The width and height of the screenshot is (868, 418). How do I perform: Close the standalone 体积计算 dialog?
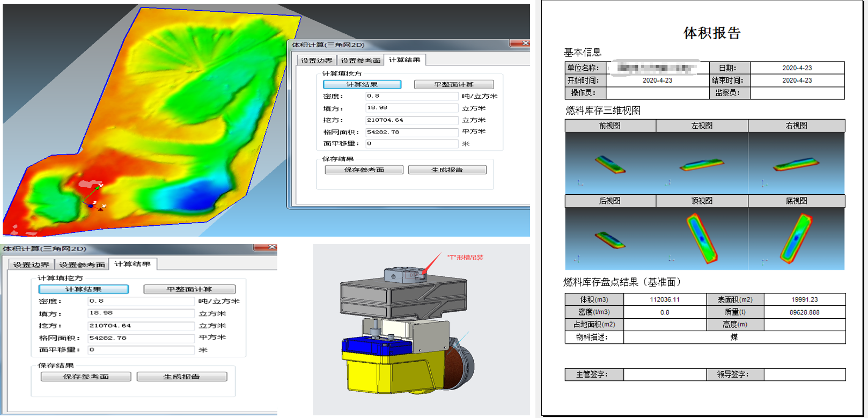pos(265,247)
